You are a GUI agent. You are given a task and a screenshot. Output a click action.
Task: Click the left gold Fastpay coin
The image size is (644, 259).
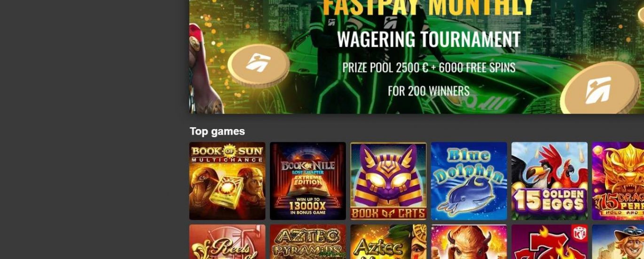pyautogui.click(x=259, y=65)
